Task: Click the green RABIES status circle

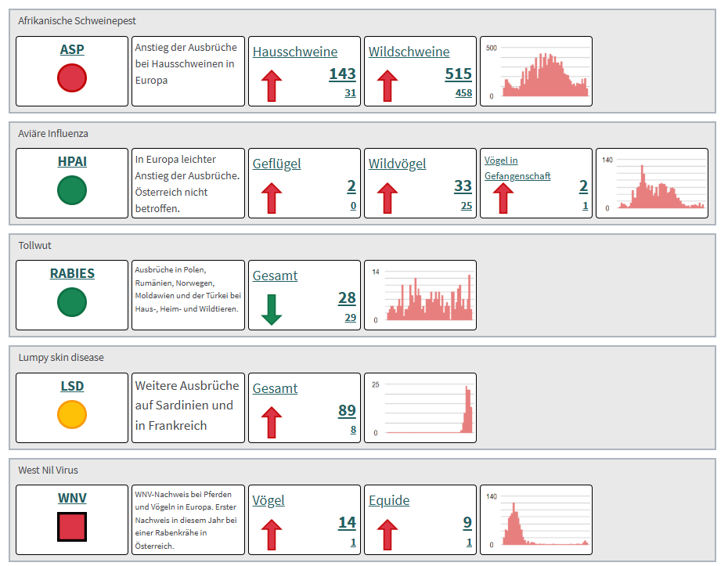Action: [72, 302]
